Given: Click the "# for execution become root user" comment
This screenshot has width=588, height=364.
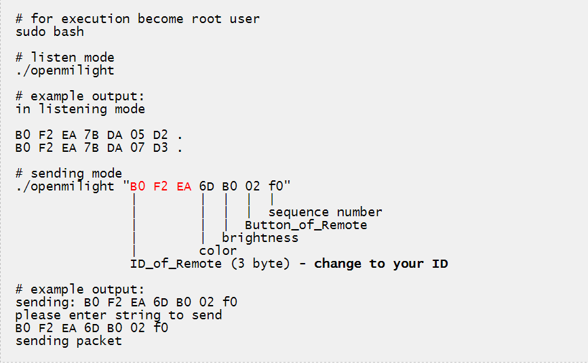Looking at the screenshot, I should 137,18.
